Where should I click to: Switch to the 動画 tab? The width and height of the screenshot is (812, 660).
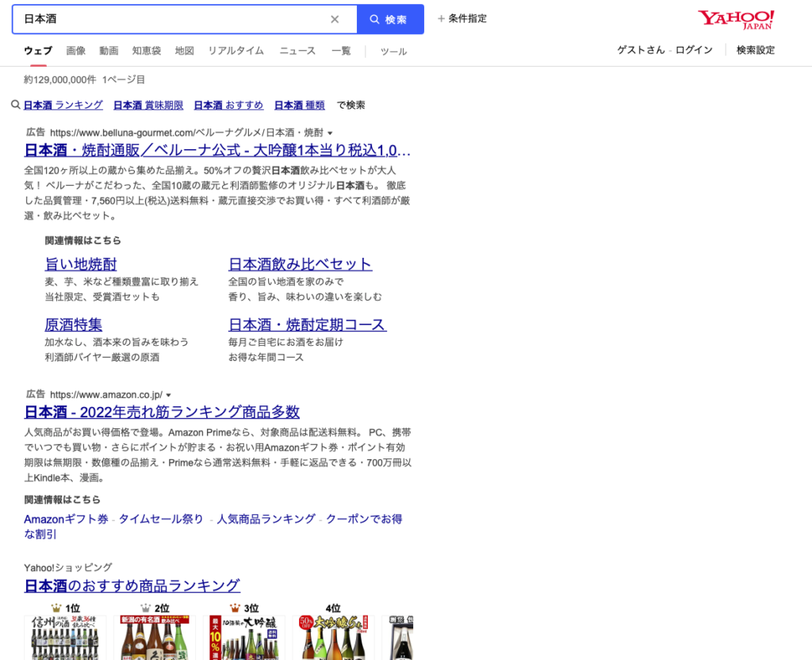[109, 51]
